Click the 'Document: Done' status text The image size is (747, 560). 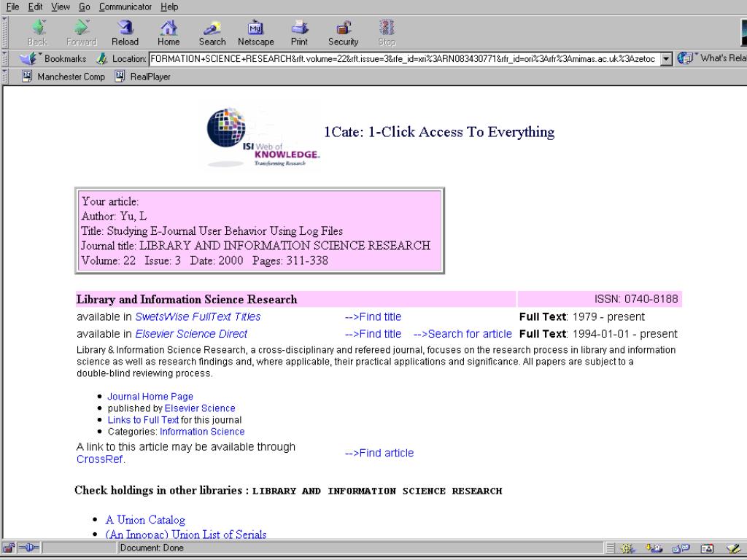[152, 548]
